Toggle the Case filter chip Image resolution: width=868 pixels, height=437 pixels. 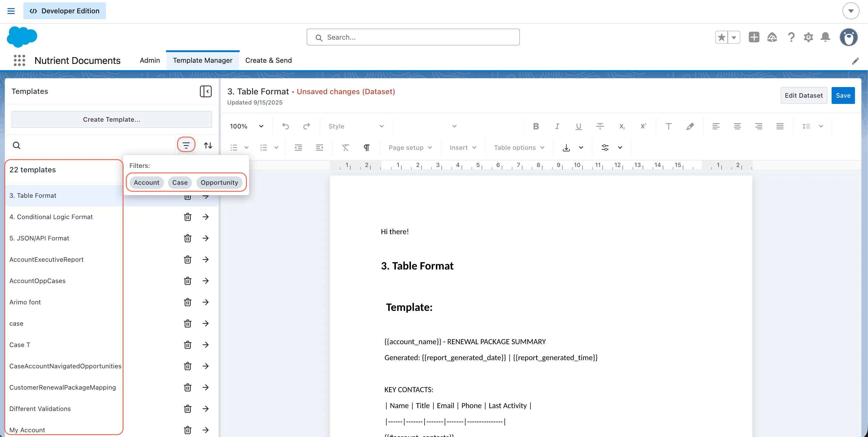pos(180,182)
